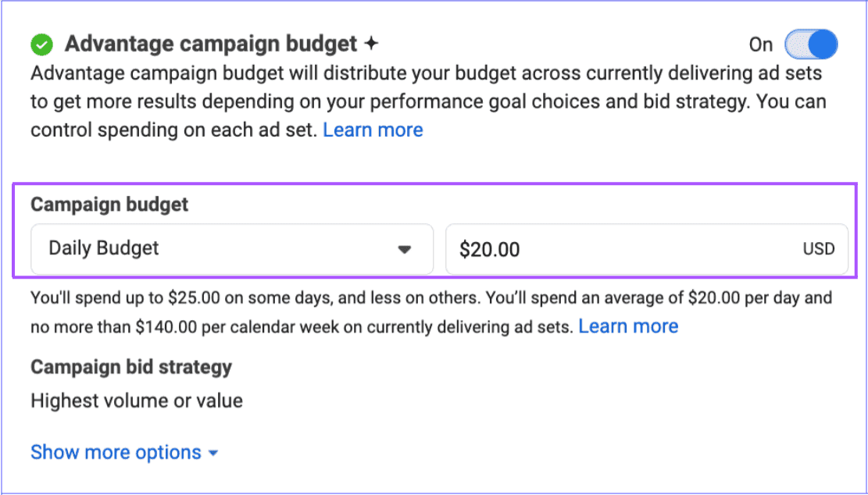Enable the Advantage campaign budget toggle
This screenshot has width=868, height=495.
[811, 45]
